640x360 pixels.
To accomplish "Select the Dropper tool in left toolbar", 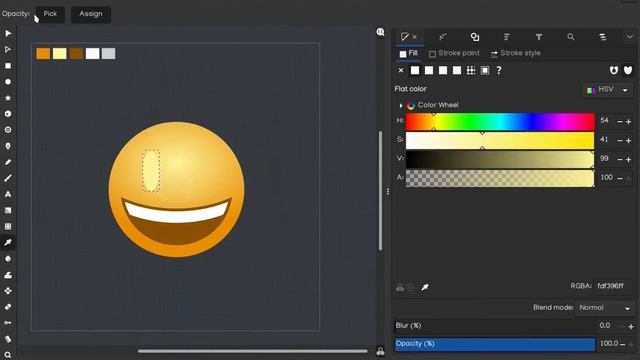I will (x=8, y=242).
